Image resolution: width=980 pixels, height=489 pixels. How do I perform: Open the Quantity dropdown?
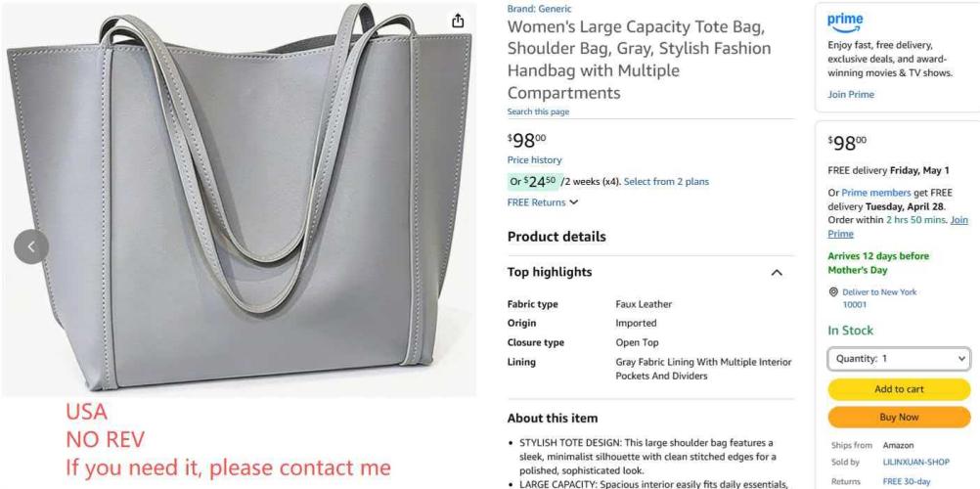(x=899, y=359)
